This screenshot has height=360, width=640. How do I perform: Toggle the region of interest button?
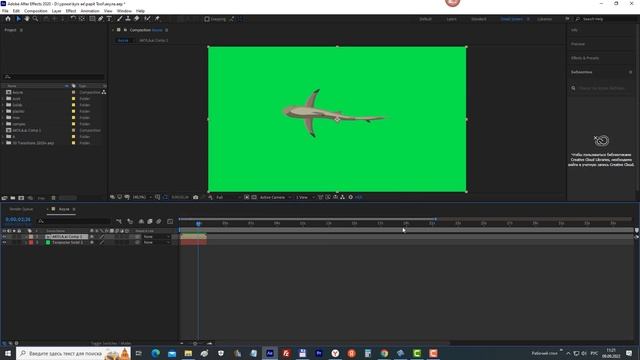point(247,197)
